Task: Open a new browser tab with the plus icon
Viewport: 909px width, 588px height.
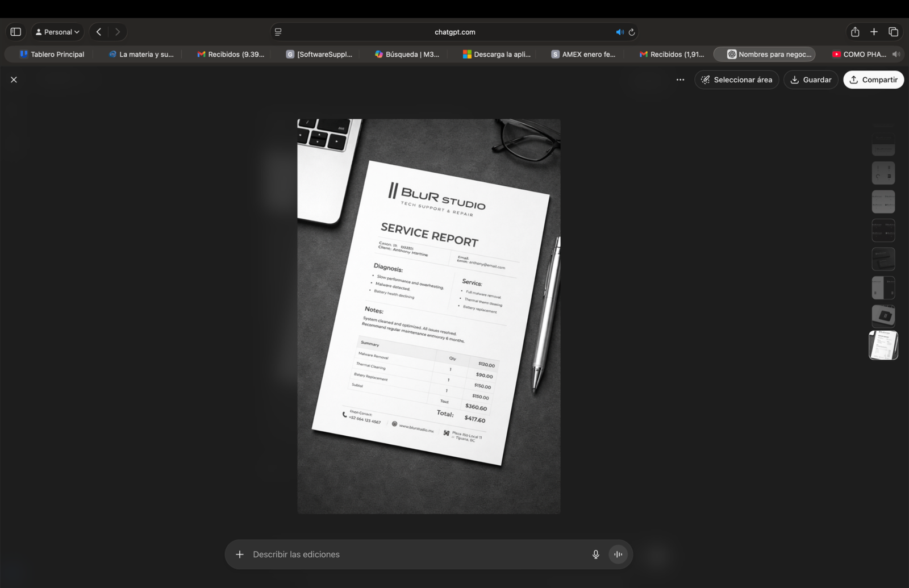Action: pyautogui.click(x=874, y=32)
